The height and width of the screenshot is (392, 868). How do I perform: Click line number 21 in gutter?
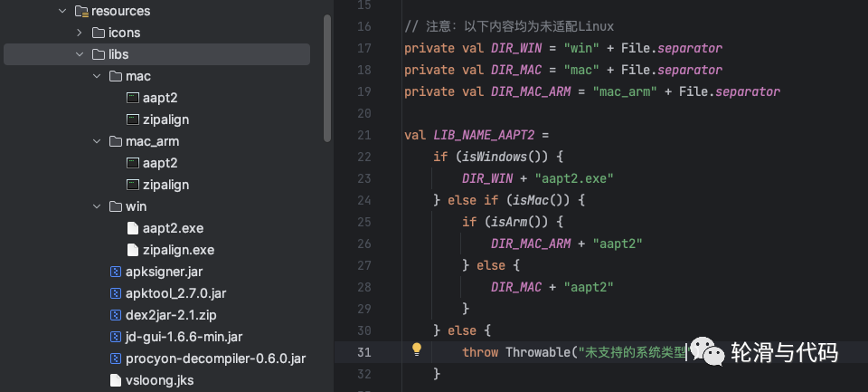pyautogui.click(x=364, y=135)
